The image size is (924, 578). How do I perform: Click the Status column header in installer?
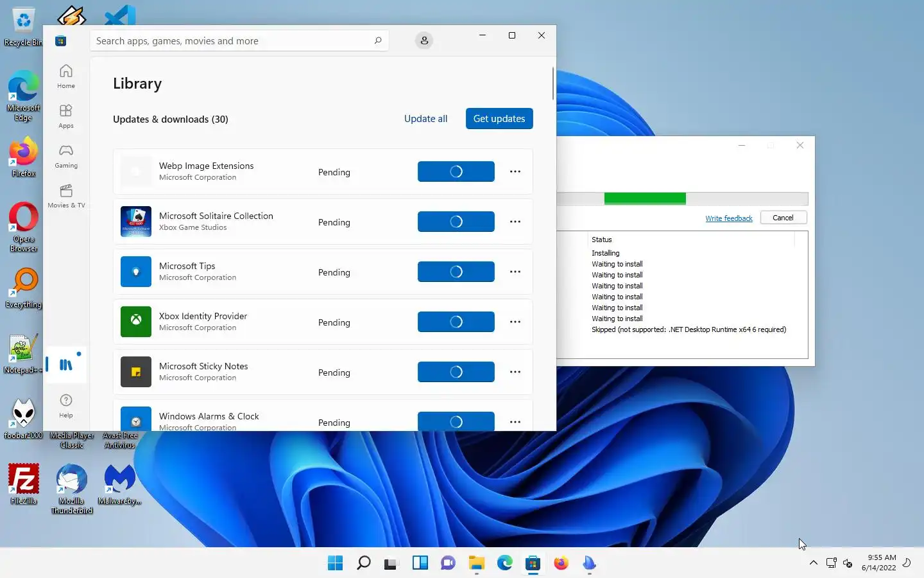602,240
